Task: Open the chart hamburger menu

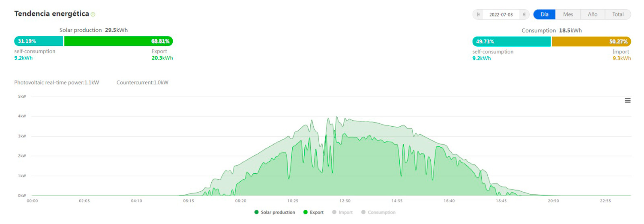Action: [x=627, y=101]
